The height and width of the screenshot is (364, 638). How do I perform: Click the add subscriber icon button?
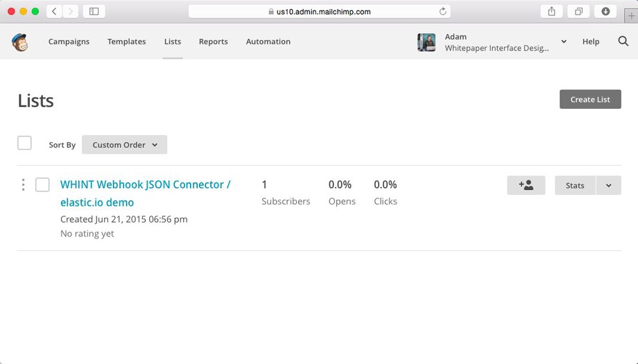[526, 185]
